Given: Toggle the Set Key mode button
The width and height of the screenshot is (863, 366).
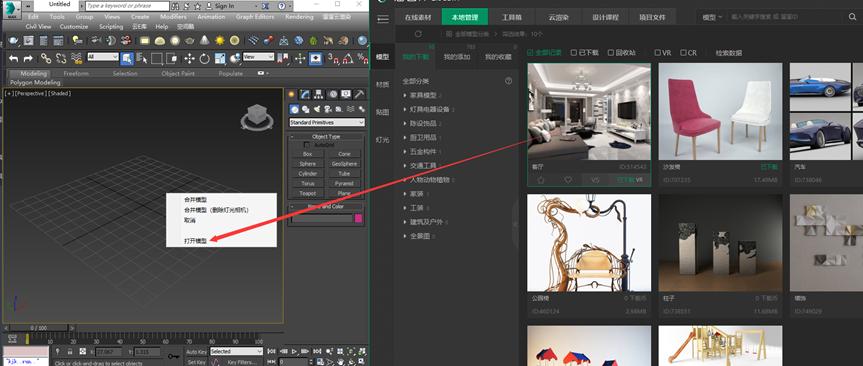Looking at the screenshot, I should tap(196, 362).
